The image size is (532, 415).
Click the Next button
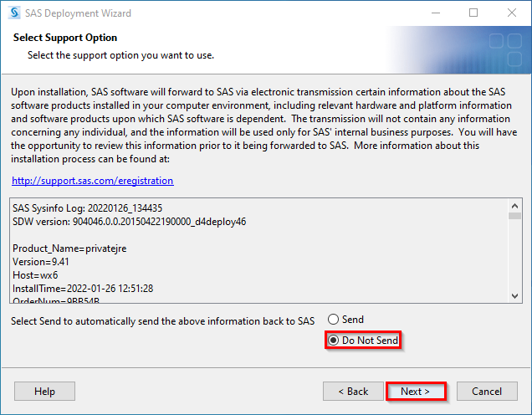click(x=416, y=392)
